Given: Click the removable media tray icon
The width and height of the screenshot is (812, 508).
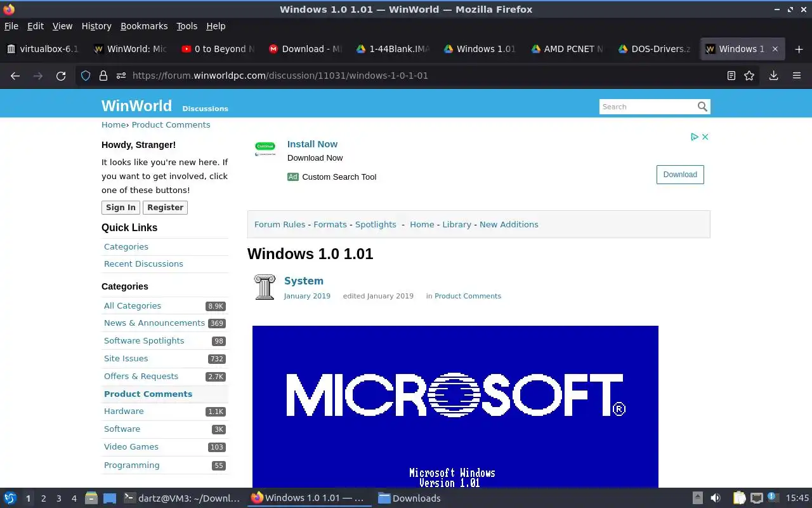Looking at the screenshot, I should coord(697,498).
